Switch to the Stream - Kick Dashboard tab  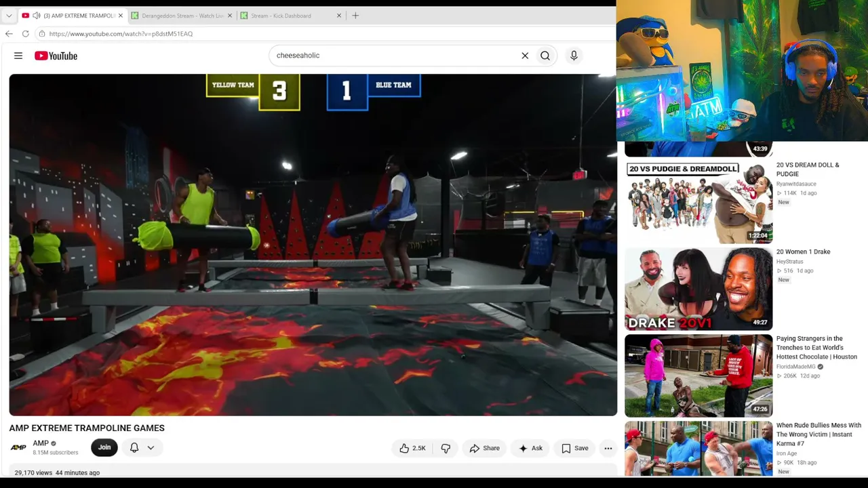click(291, 16)
